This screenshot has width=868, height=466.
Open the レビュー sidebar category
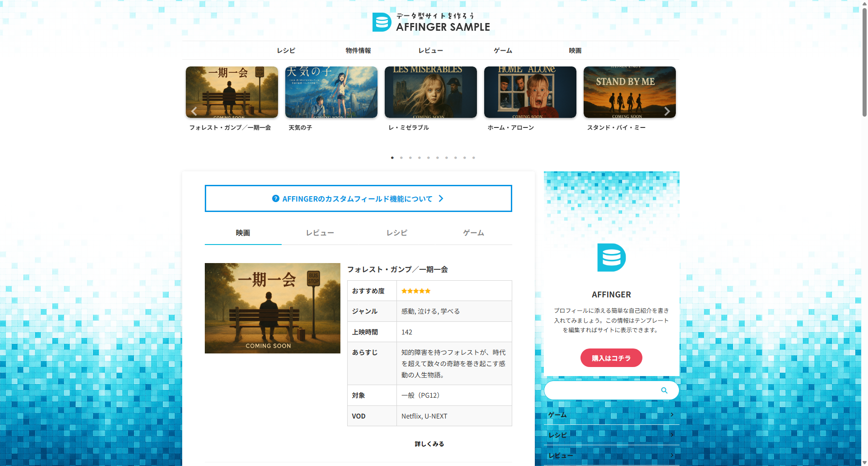[x=612, y=456]
